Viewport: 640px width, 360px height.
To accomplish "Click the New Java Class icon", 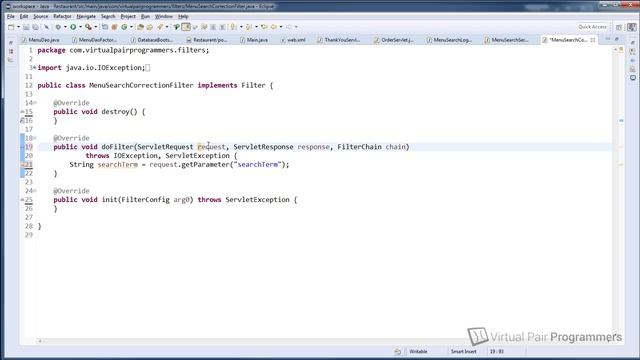I will (x=124, y=27).
